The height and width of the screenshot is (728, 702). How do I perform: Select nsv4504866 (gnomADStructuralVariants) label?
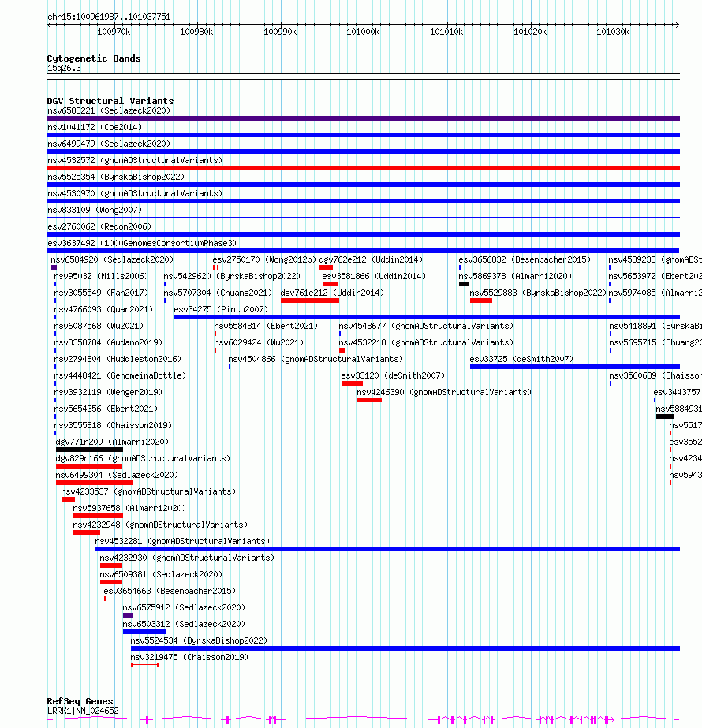(316, 360)
